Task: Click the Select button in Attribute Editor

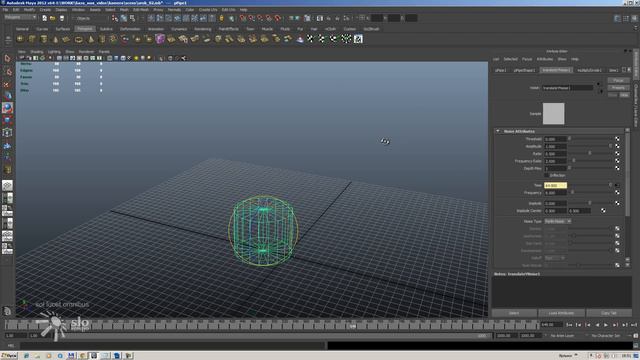Action: pos(514,313)
